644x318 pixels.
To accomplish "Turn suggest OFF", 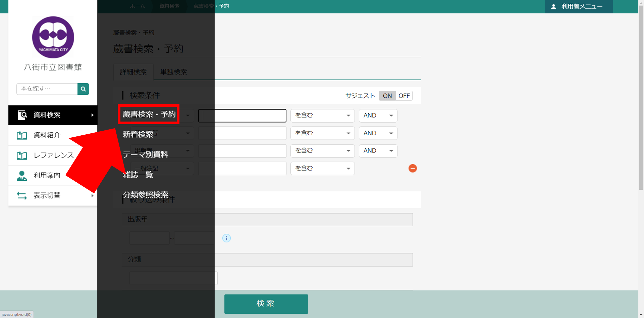I will [x=404, y=96].
